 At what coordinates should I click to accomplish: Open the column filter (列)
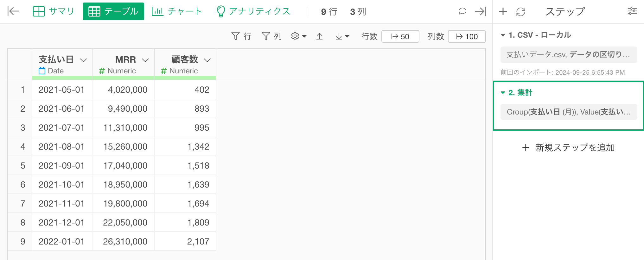click(272, 36)
